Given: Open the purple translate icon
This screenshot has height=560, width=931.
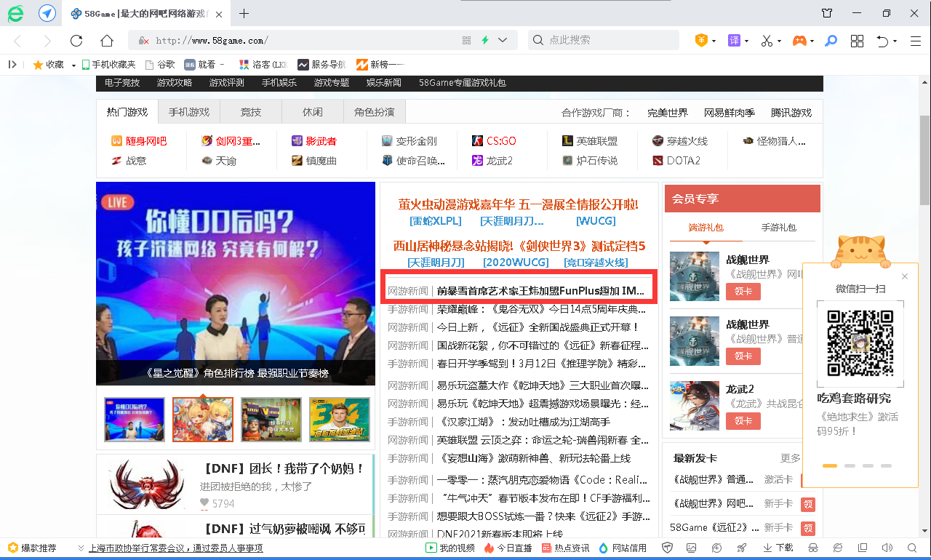Looking at the screenshot, I should pyautogui.click(x=733, y=41).
